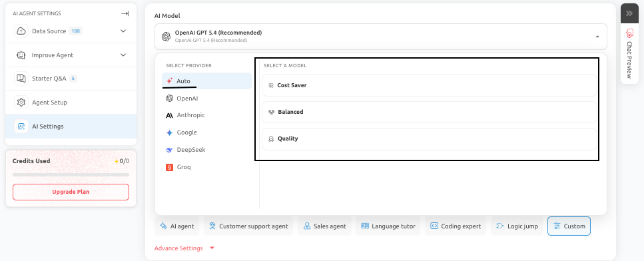Click the Starter Q&A 6 badge
The height and width of the screenshot is (261, 644).
point(73,79)
